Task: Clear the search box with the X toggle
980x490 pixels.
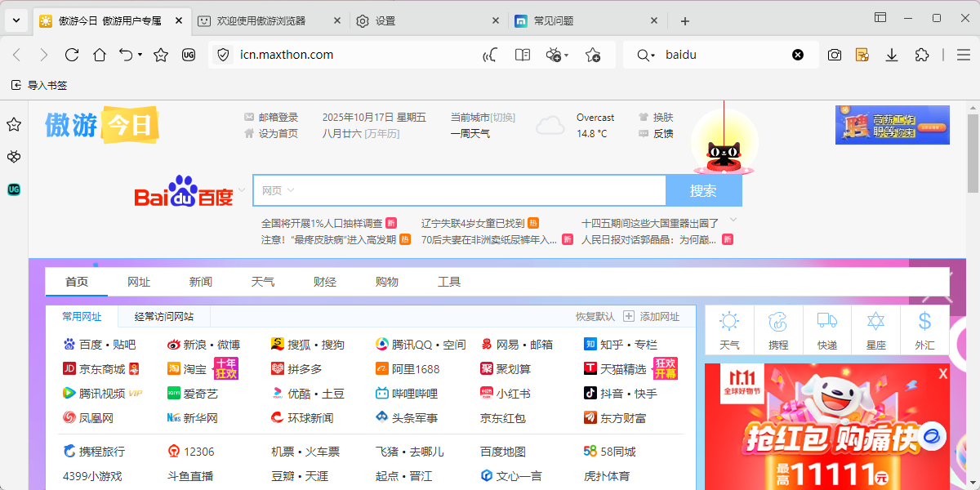Action: [798, 55]
